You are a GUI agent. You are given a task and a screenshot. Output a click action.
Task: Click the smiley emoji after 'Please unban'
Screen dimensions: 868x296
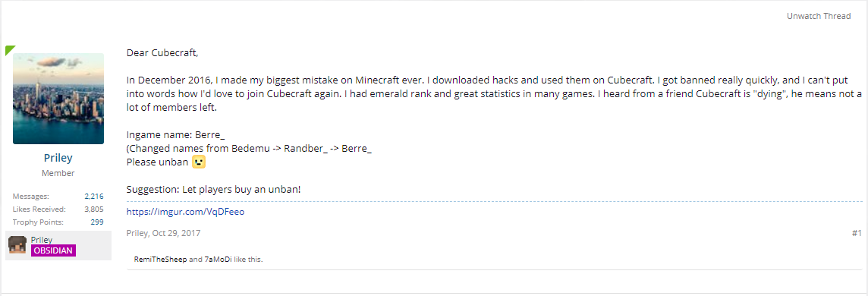[199, 162]
